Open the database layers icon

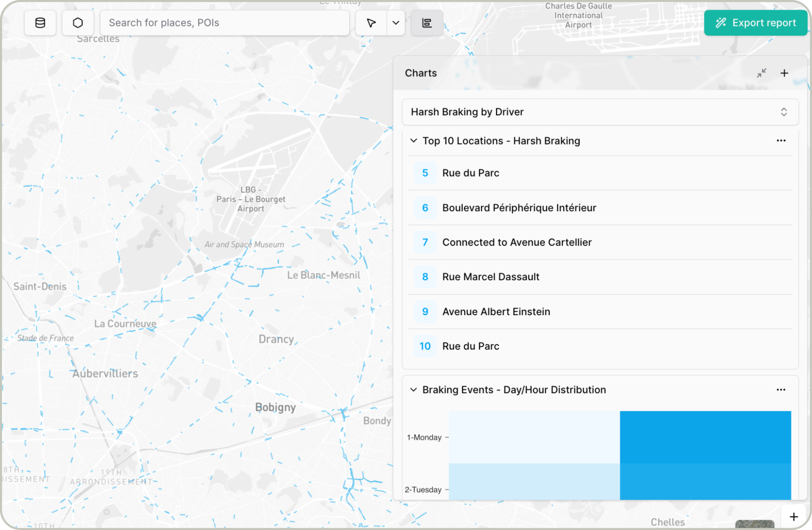[x=40, y=23]
